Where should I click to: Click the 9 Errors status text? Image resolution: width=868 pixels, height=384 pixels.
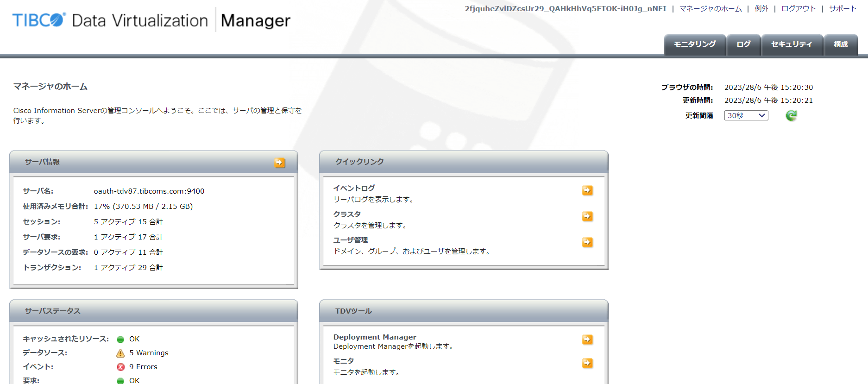click(143, 367)
